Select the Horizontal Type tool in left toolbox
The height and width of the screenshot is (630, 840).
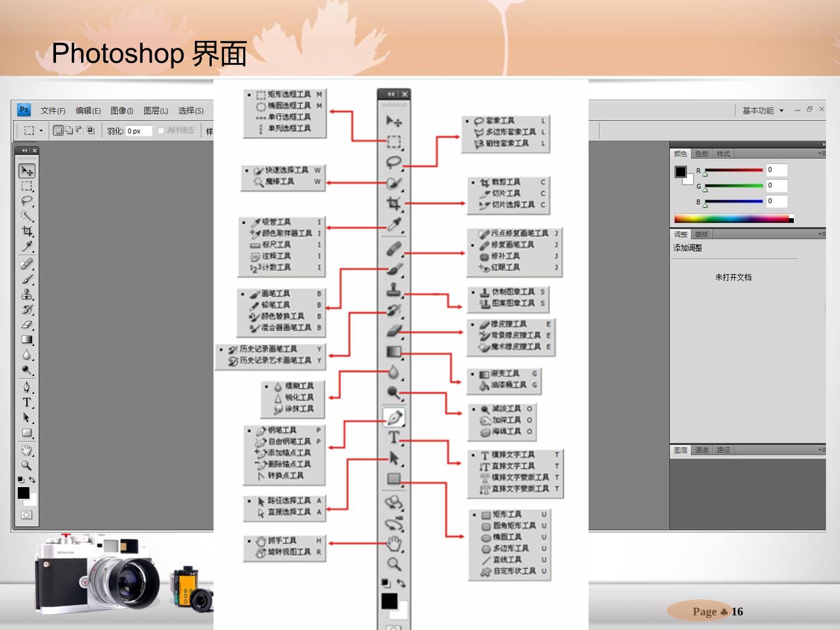[27, 402]
